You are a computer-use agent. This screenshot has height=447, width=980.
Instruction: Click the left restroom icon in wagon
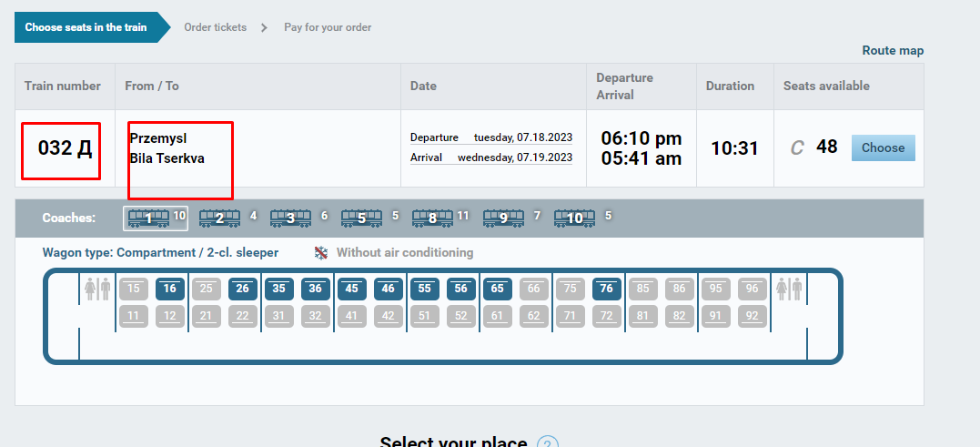[x=97, y=290]
